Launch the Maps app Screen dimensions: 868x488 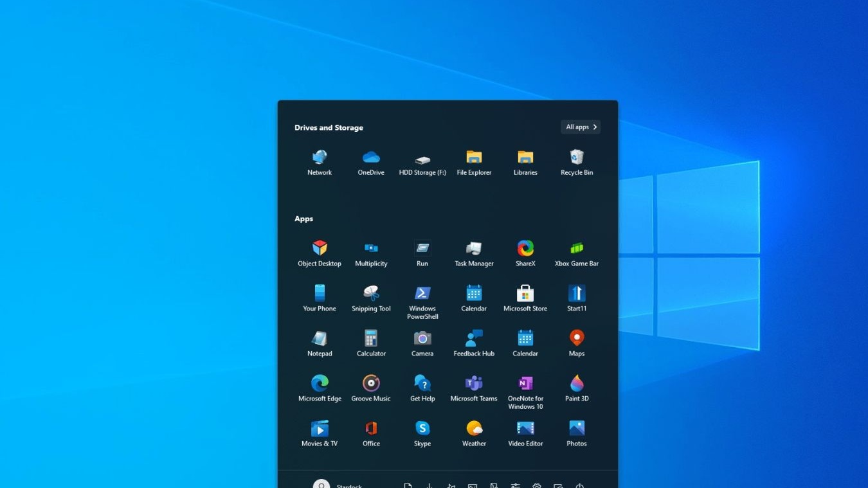[577, 343]
